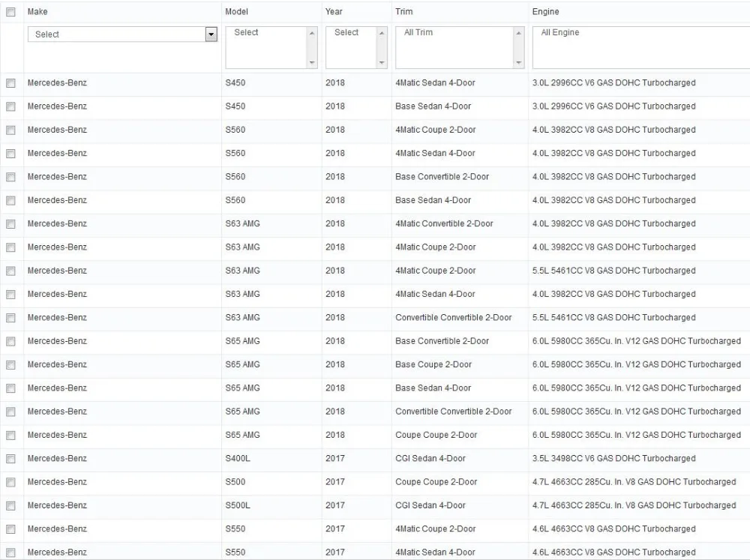Click the Year column header
This screenshot has width=750, height=560.
coord(334,11)
